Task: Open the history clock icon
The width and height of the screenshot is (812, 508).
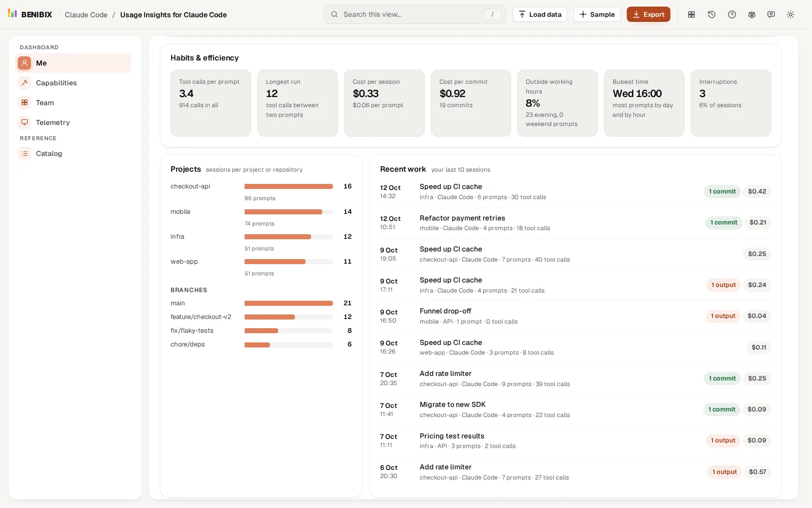Action: coord(712,14)
